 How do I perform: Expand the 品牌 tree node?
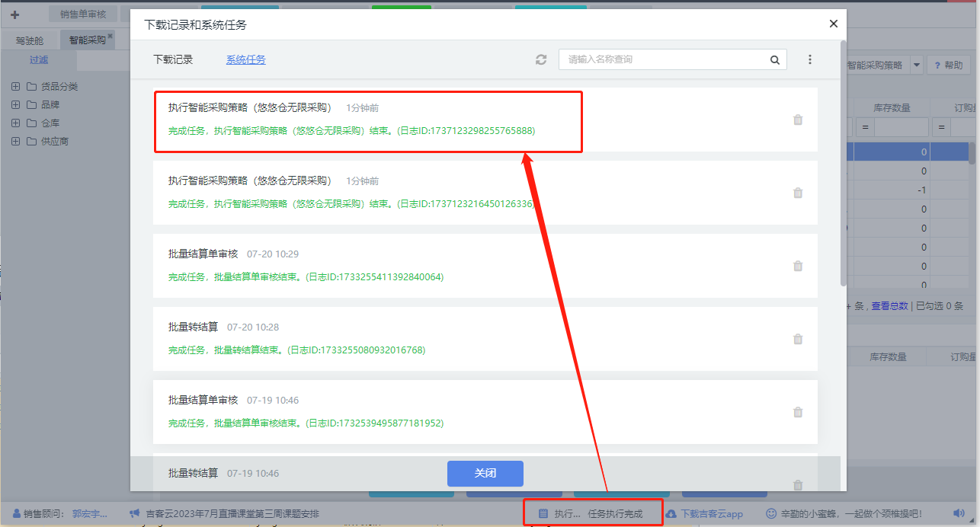pyautogui.click(x=16, y=104)
